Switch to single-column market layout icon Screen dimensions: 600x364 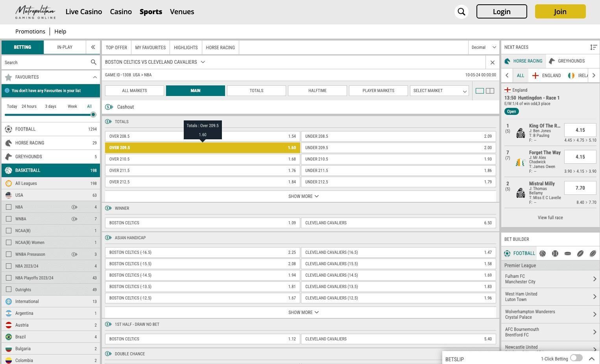pos(480,91)
